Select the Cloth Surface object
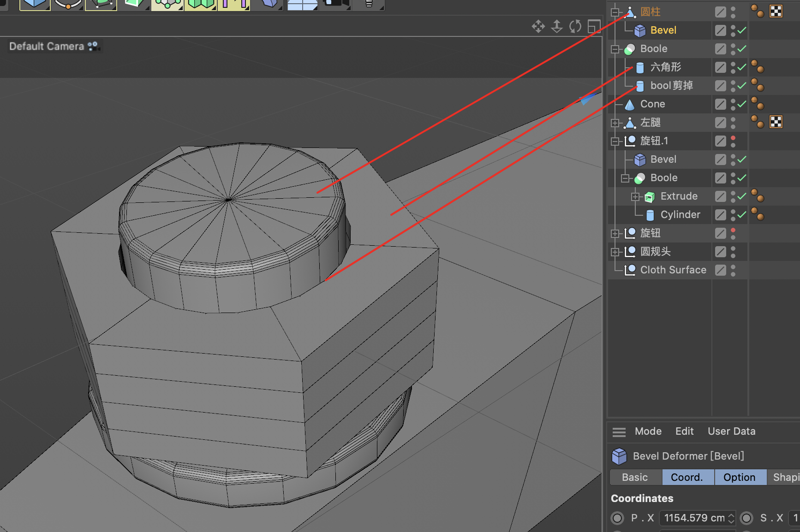Viewport: 800px width, 532px height. click(673, 270)
